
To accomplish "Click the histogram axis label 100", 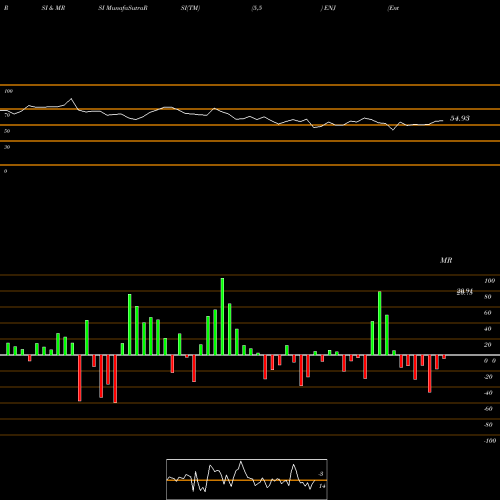I will pyautogui.click(x=489, y=281).
